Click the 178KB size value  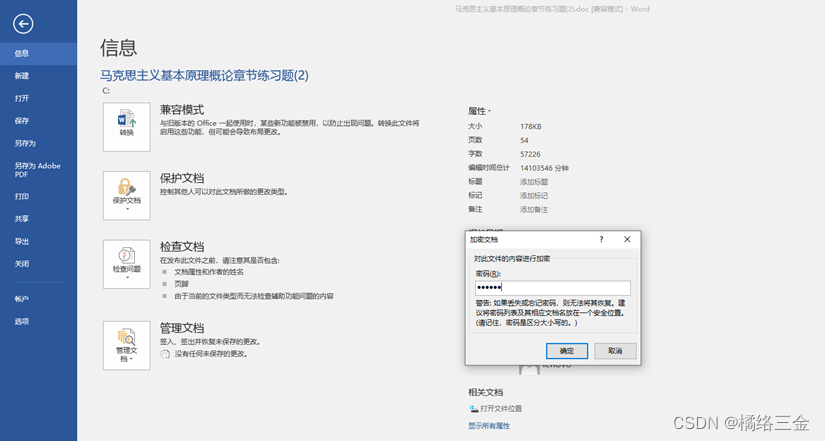coord(530,126)
